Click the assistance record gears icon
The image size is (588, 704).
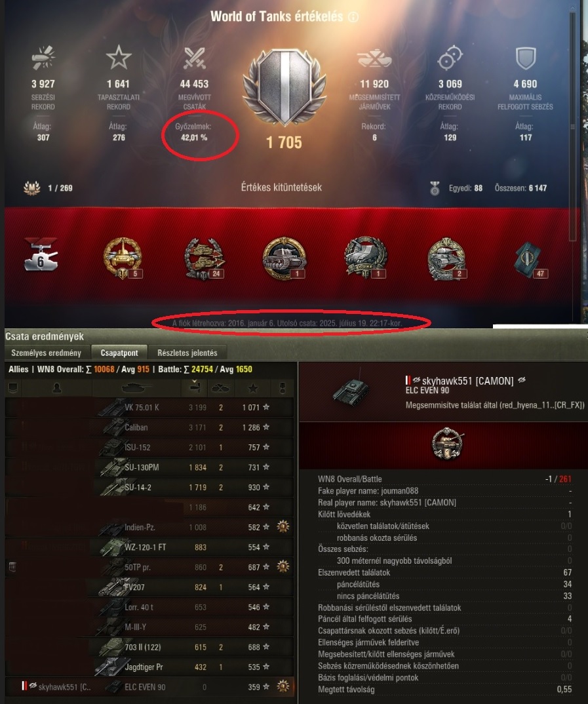[x=450, y=58]
